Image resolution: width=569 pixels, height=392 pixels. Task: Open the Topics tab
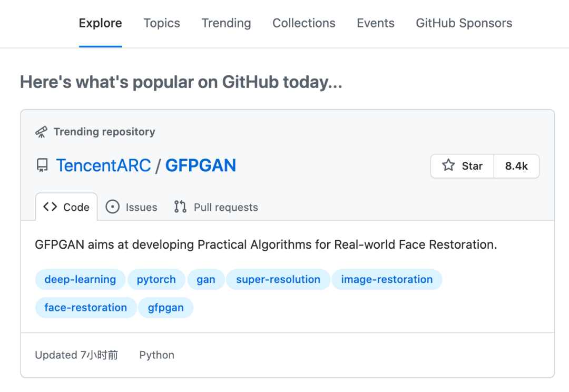click(x=162, y=23)
